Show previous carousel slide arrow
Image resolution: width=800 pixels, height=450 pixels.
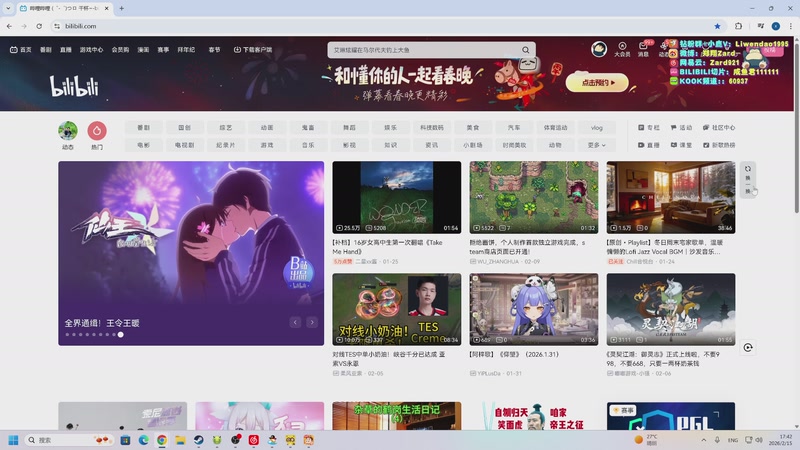[x=295, y=322]
